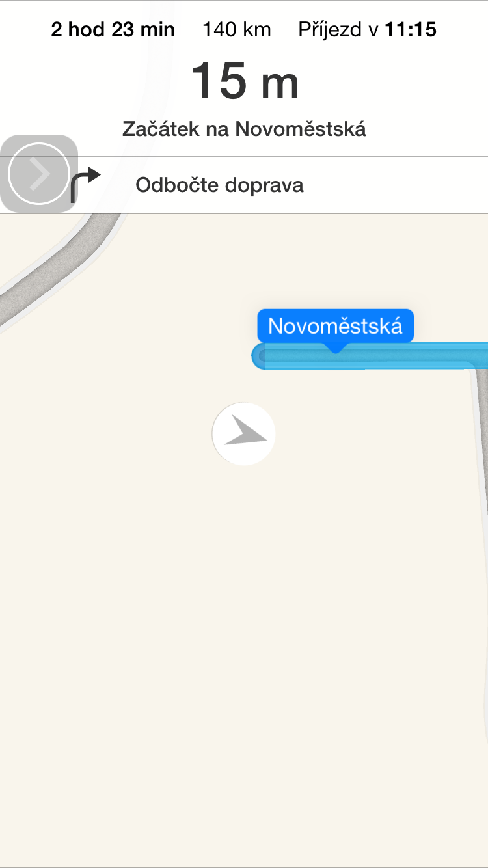The width and height of the screenshot is (488, 868).
Task: Tap the large 15 m distance readout
Action: pos(245,82)
